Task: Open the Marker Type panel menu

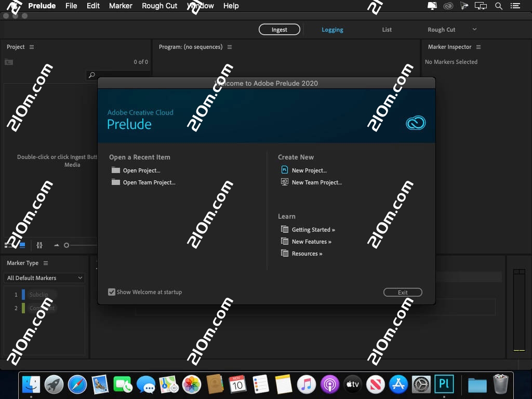Action: point(46,263)
